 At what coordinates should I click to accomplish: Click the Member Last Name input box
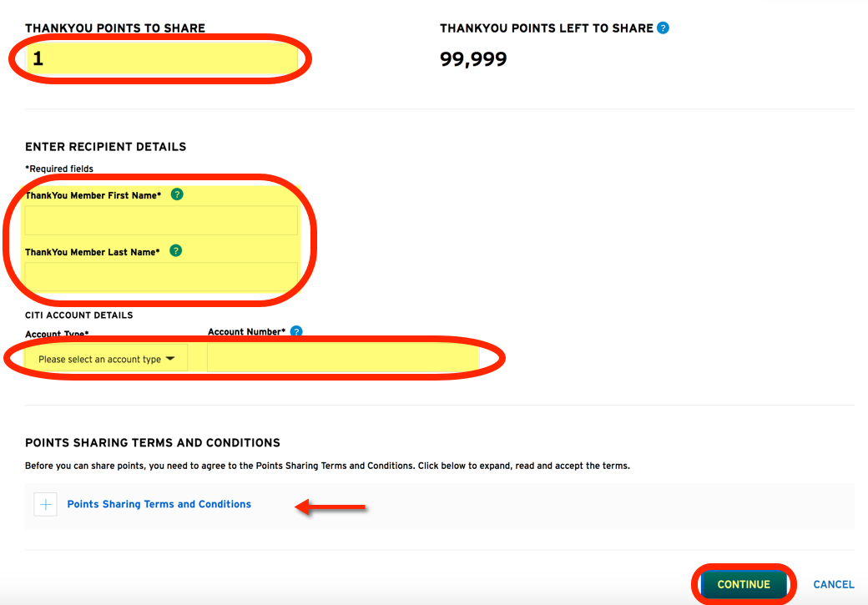161,275
